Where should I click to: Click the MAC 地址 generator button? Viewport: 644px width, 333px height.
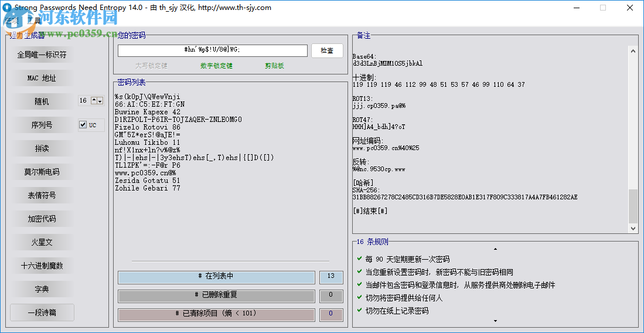(x=42, y=78)
